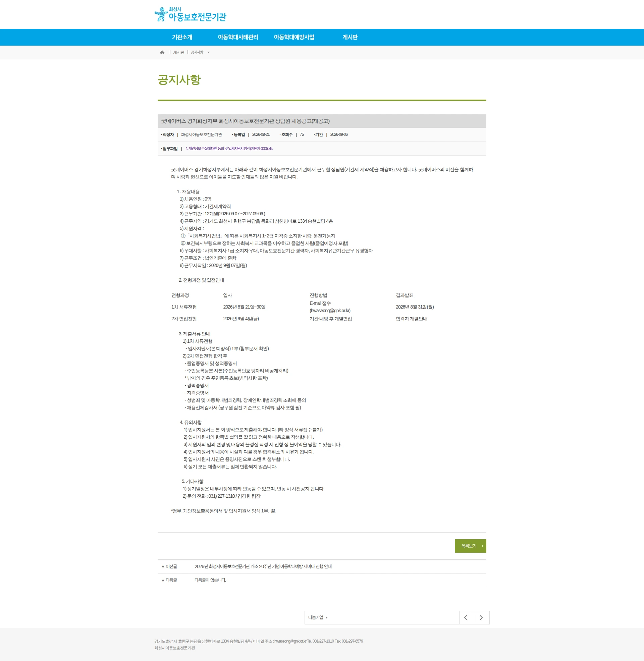Open the 아동학대예방사업 menu
Viewport: 644px width, 661px height.
[x=294, y=37]
